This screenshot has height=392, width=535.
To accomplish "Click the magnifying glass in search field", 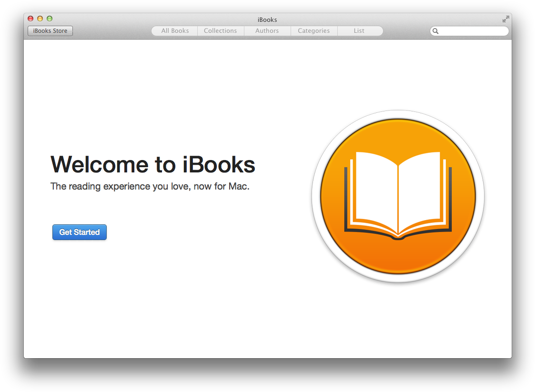I will [x=435, y=31].
